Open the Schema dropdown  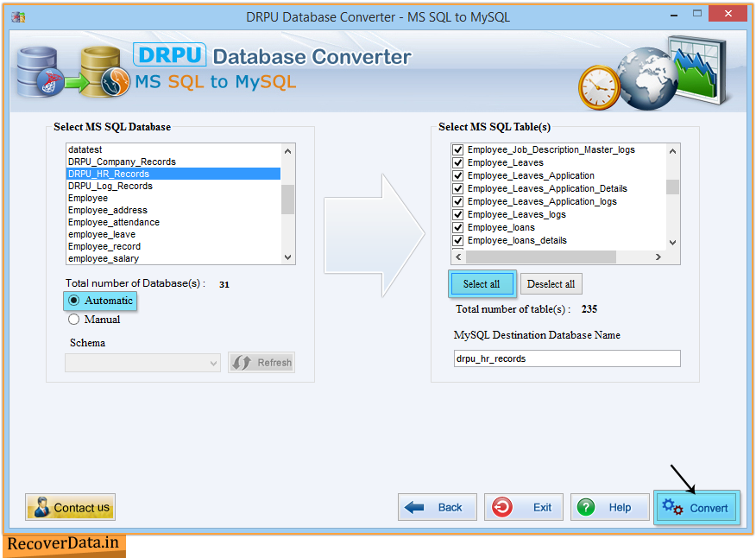pyautogui.click(x=142, y=363)
